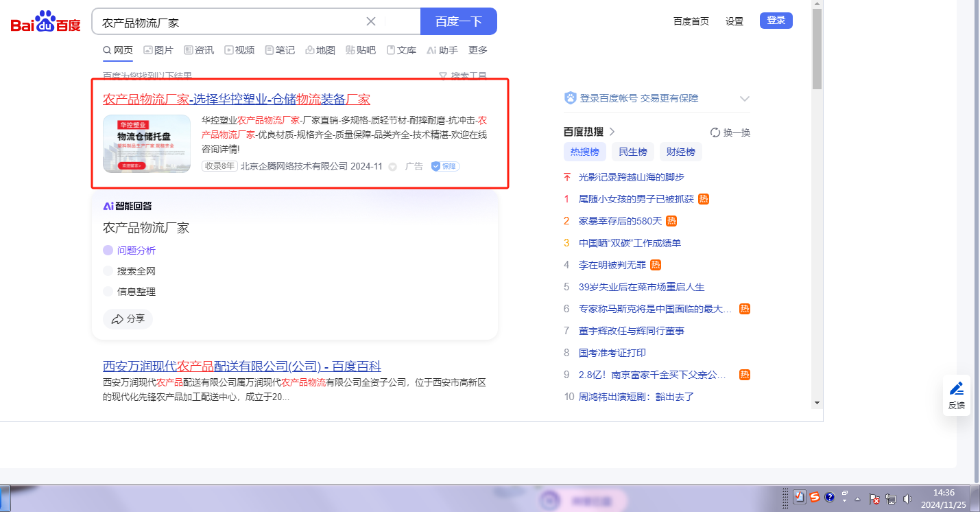The height and width of the screenshot is (512, 980).
Task: Open the 搜索工具 filter dropdown
Action: [x=463, y=75]
